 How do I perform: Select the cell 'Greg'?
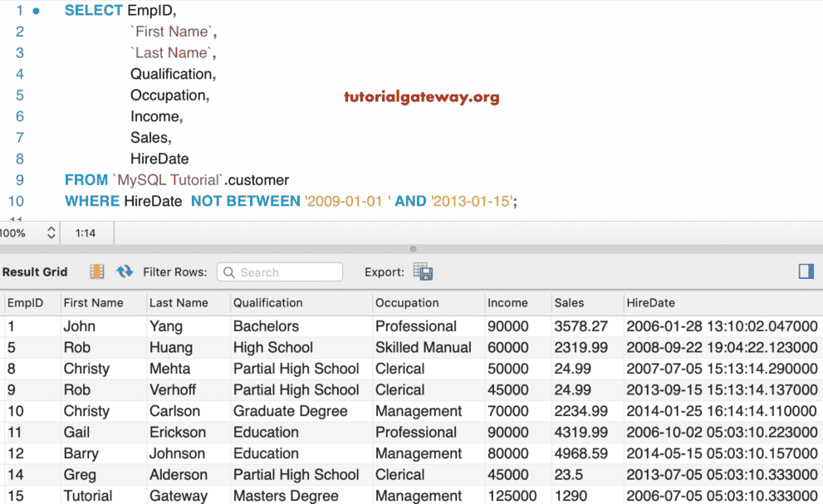(80, 475)
